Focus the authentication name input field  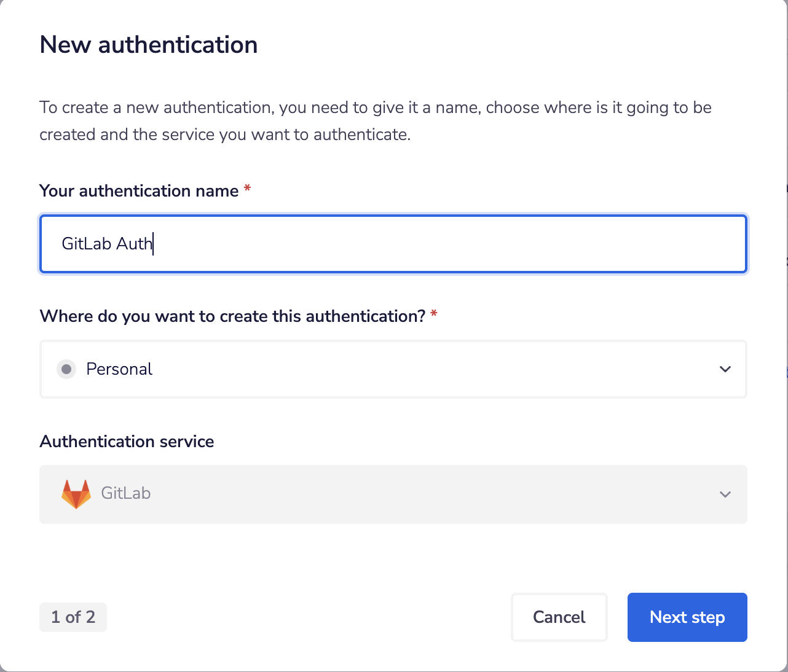[393, 244]
